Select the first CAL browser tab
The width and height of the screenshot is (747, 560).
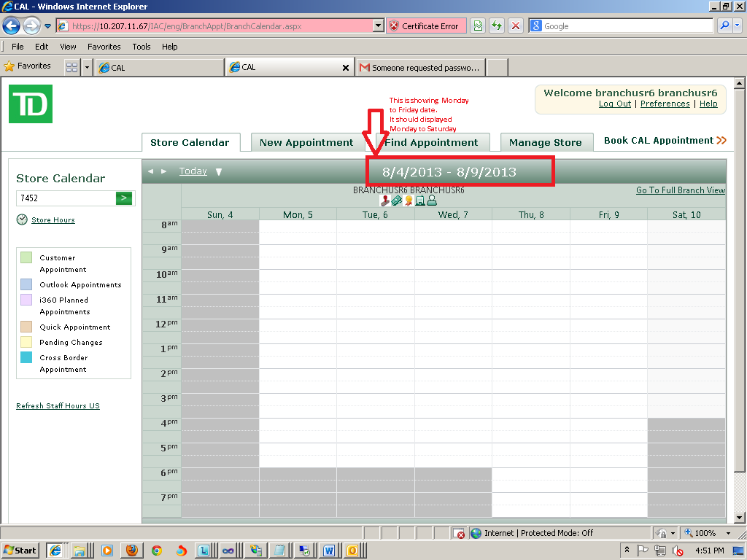pos(159,68)
